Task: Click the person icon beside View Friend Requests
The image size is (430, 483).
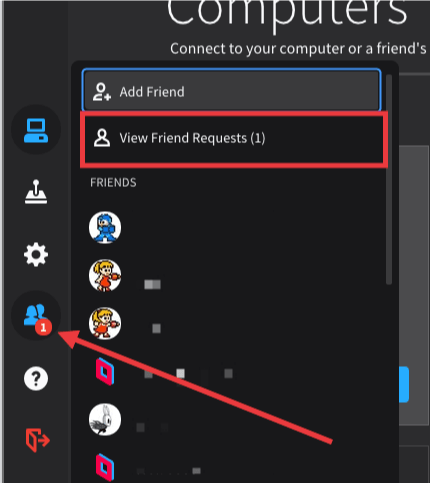Action: tap(102, 138)
